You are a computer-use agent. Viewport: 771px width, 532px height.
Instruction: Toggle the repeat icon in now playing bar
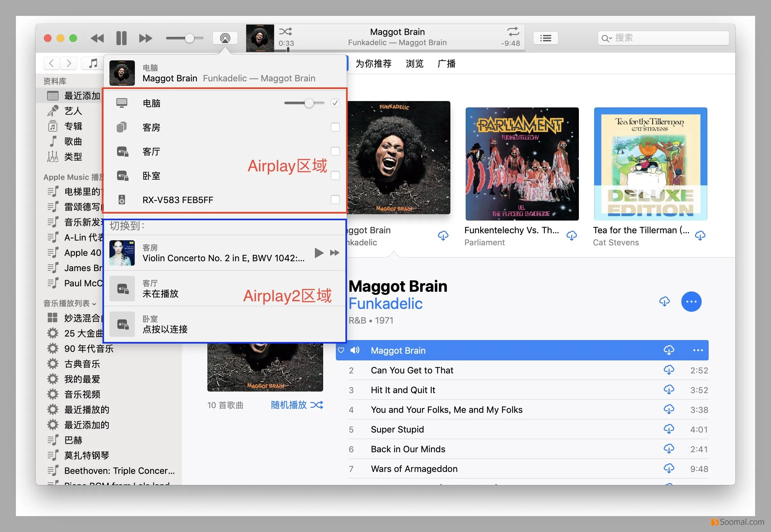tap(513, 32)
